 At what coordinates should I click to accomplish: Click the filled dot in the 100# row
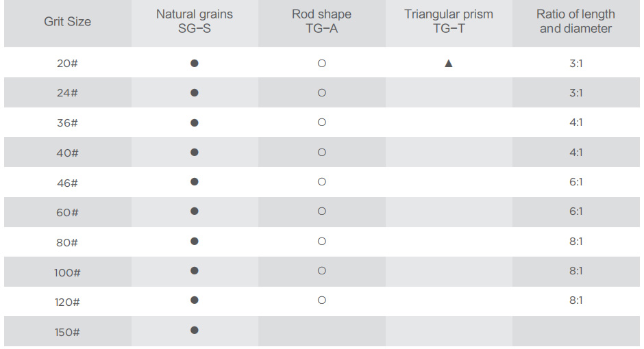coord(195,271)
